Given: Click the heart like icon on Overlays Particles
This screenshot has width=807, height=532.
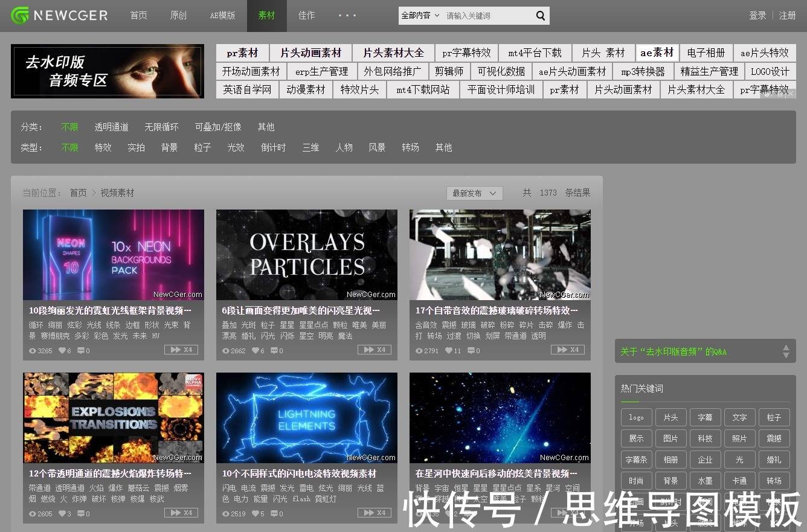Looking at the screenshot, I should [x=255, y=351].
